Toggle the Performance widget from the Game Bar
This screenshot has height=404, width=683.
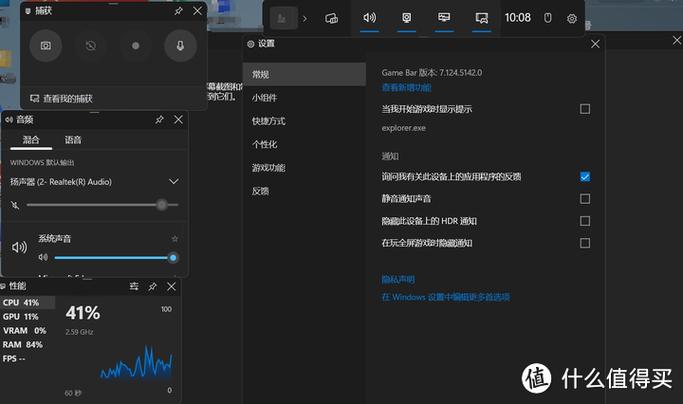tap(444, 18)
